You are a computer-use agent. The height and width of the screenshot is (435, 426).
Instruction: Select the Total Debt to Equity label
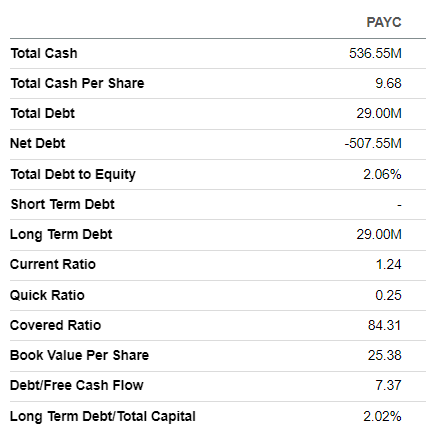(73, 174)
